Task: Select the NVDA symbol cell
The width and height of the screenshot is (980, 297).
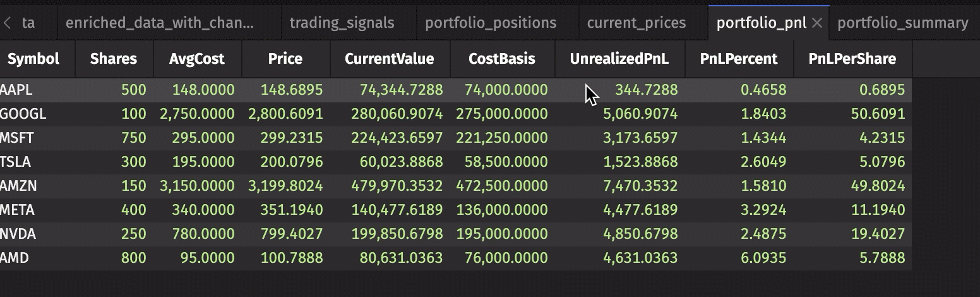Action: [19, 234]
